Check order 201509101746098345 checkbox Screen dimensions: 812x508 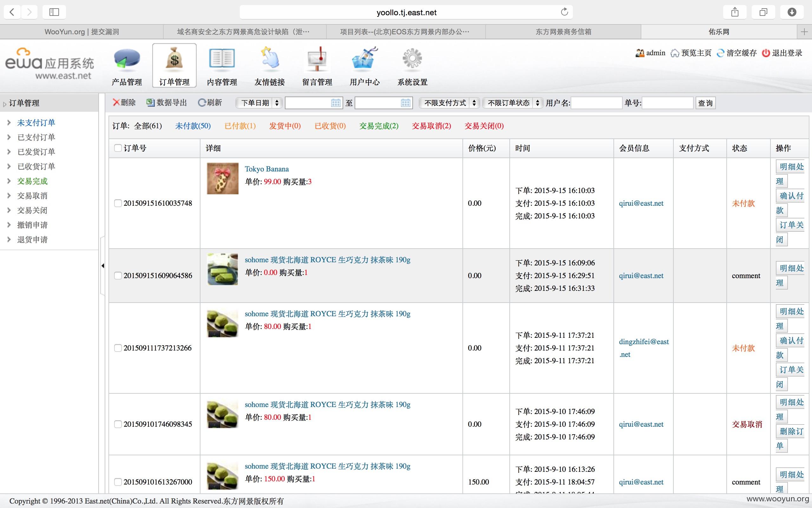118,424
